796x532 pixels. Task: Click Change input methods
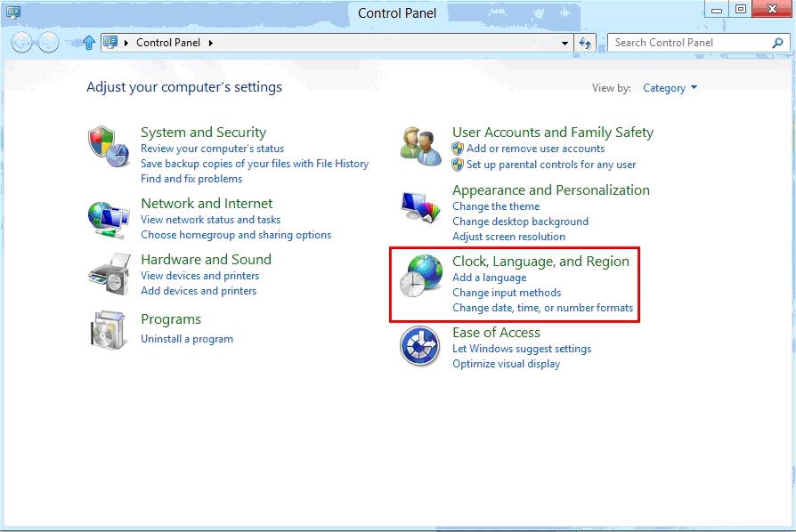(x=507, y=293)
